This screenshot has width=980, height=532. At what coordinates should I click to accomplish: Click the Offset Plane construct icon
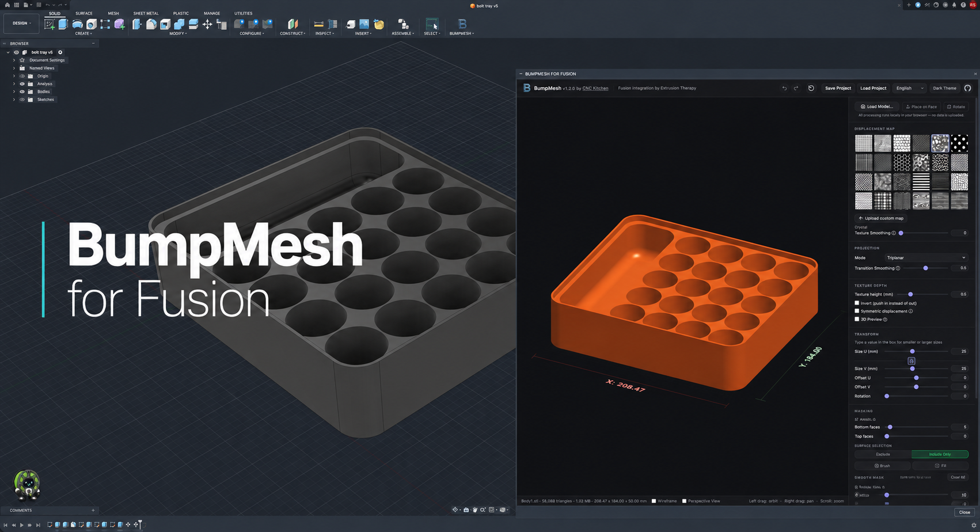[x=293, y=24]
